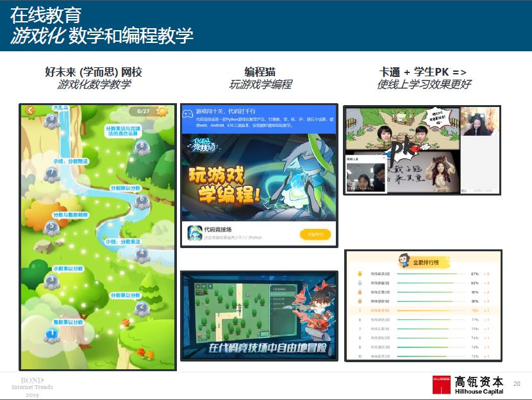The width and height of the screenshot is (532, 400).
Task: Click the 好未来 (学而思) 网校 heading
Action: click(x=94, y=72)
